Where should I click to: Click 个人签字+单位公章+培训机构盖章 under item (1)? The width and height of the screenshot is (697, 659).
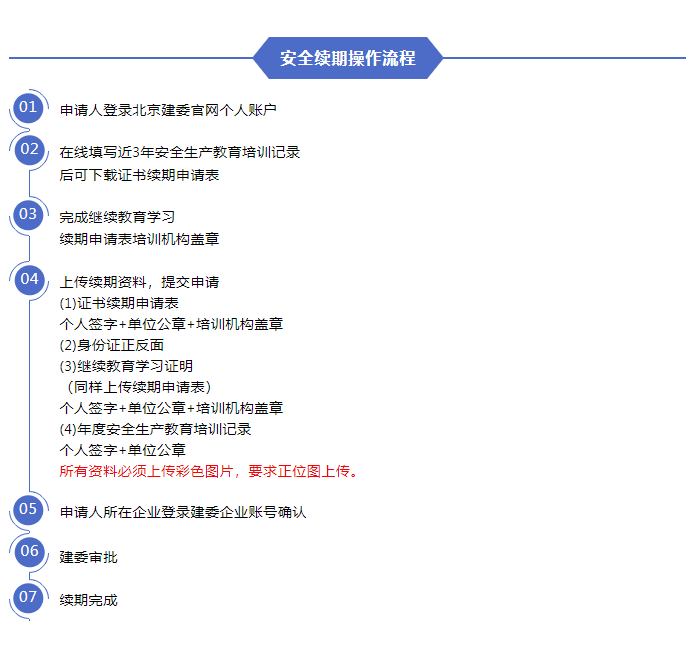tap(171, 324)
